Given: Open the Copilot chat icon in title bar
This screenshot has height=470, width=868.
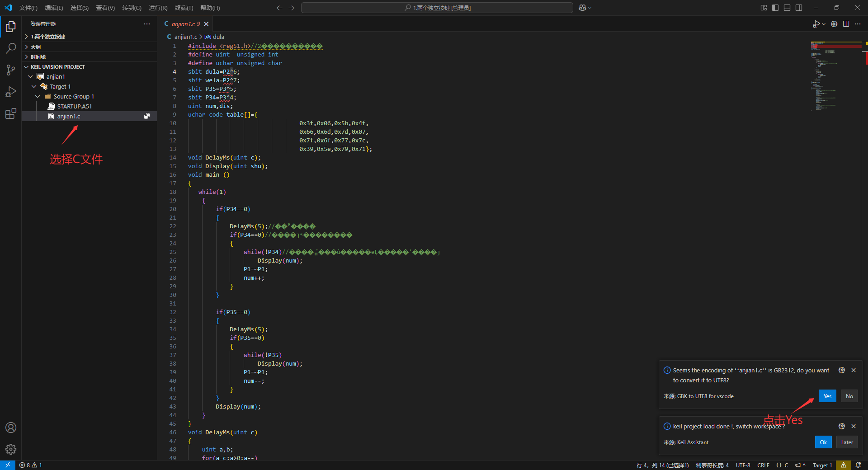Looking at the screenshot, I should pyautogui.click(x=582, y=8).
